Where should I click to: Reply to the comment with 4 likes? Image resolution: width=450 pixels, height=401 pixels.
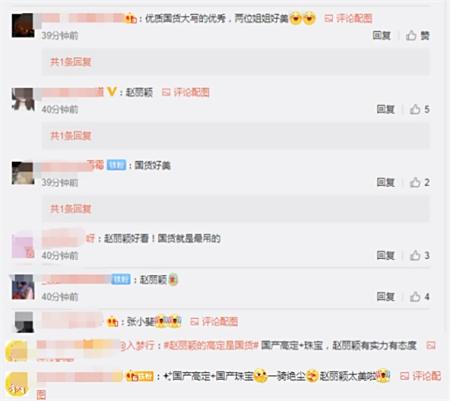coord(386,296)
